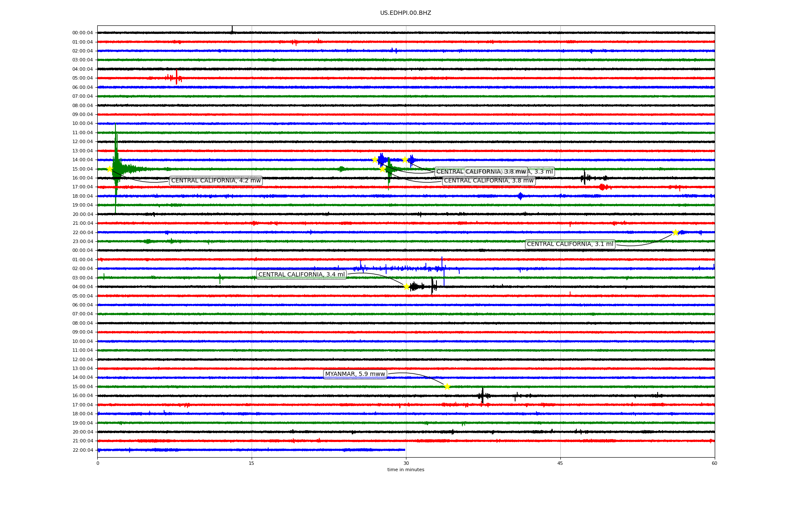Select the 30 tick on the x-axis

(406, 463)
